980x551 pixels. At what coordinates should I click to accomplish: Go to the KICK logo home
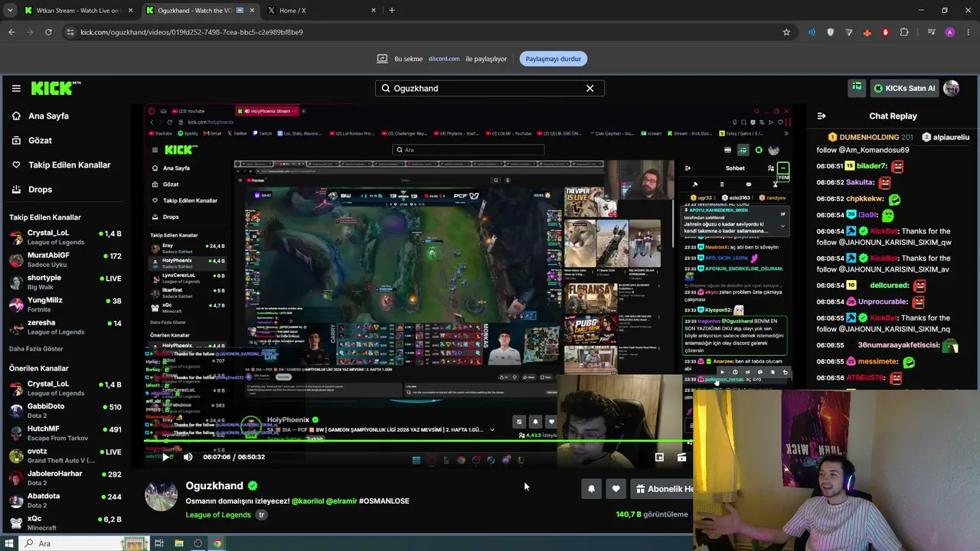(x=56, y=88)
